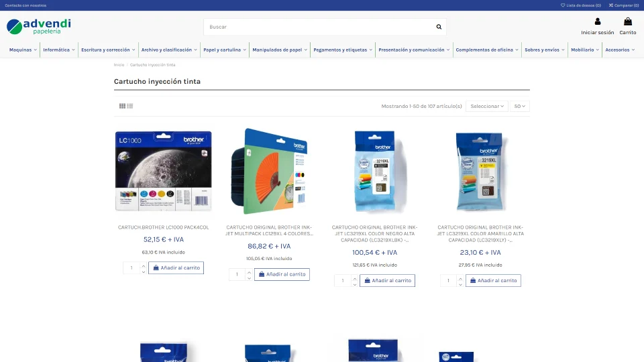This screenshot has height=362, width=644.
Task: Expand the Mobiliario menu
Action: pyautogui.click(x=585, y=50)
